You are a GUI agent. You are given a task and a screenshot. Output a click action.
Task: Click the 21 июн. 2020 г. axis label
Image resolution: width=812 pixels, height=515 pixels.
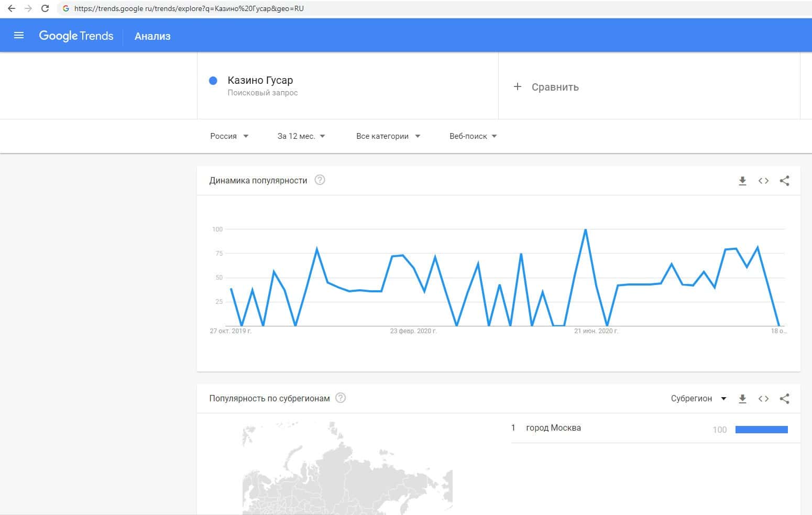tap(596, 331)
